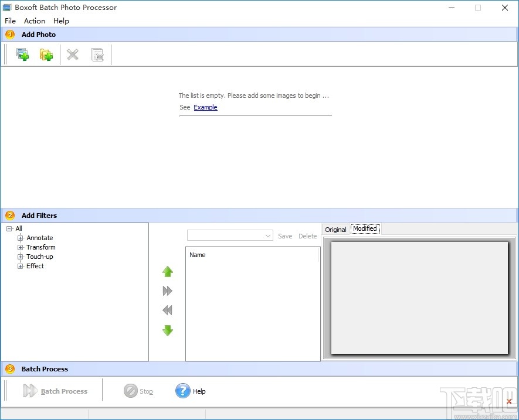
Task: Click the Batch Process button label
Action: (x=64, y=391)
